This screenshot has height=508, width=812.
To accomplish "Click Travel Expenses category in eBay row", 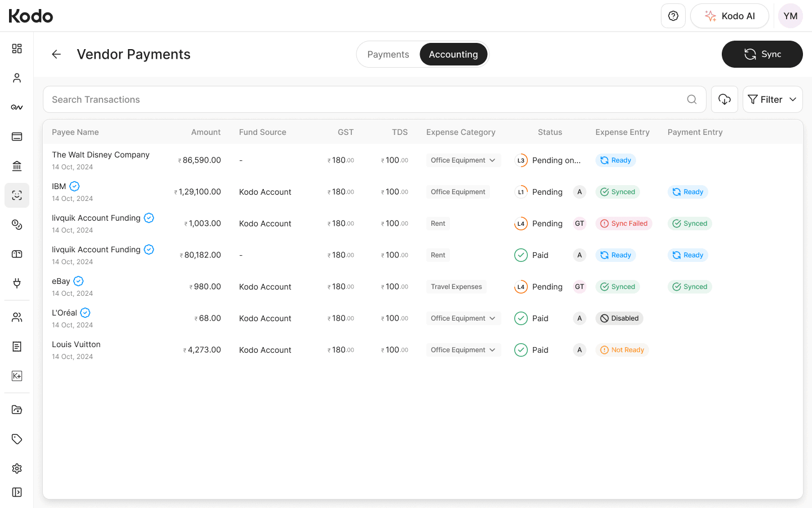I will coord(456,287).
